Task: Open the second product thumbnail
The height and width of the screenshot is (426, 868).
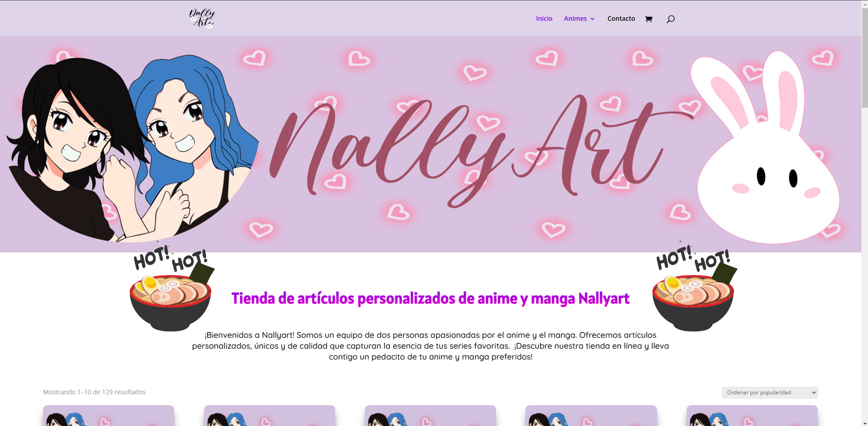Action: click(270, 416)
